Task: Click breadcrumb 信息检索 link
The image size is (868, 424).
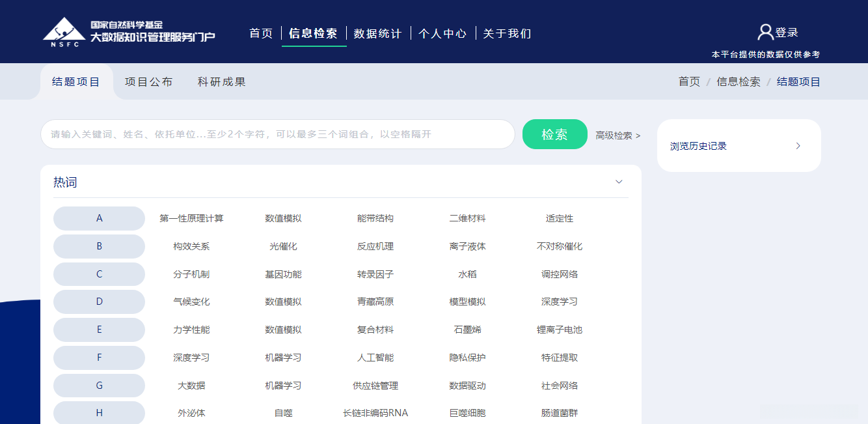Action: (739, 82)
